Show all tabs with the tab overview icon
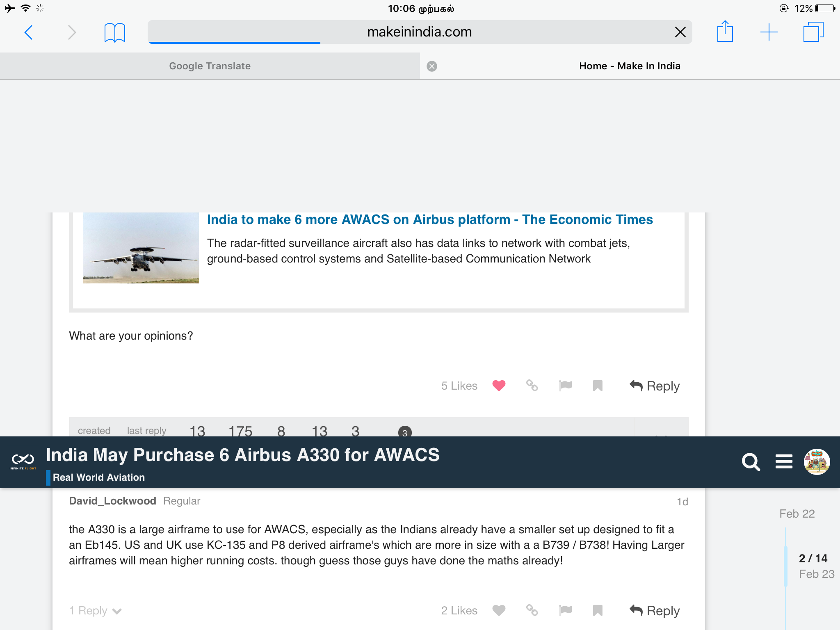The width and height of the screenshot is (840, 630). [x=813, y=32]
